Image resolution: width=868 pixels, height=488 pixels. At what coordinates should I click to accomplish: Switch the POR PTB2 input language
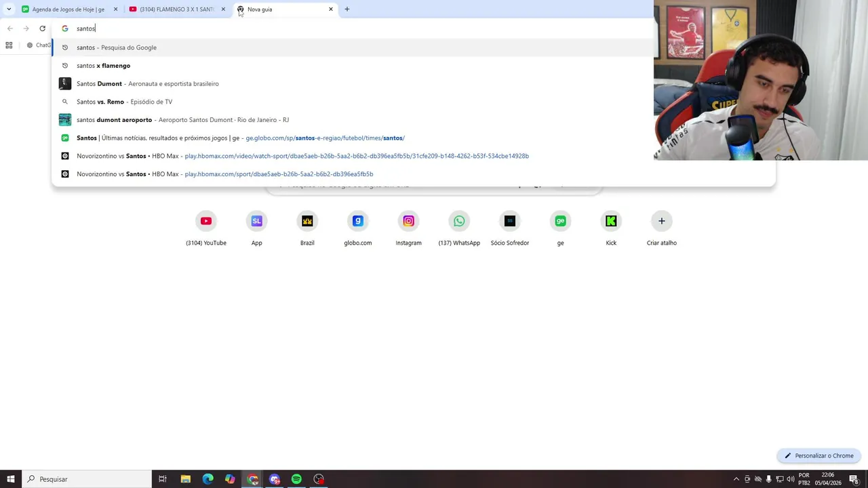(x=804, y=479)
